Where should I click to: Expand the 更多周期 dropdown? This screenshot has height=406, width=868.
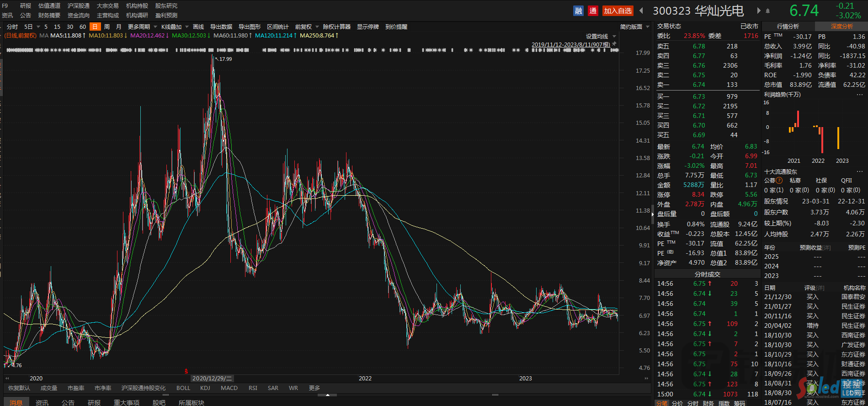tap(142, 27)
